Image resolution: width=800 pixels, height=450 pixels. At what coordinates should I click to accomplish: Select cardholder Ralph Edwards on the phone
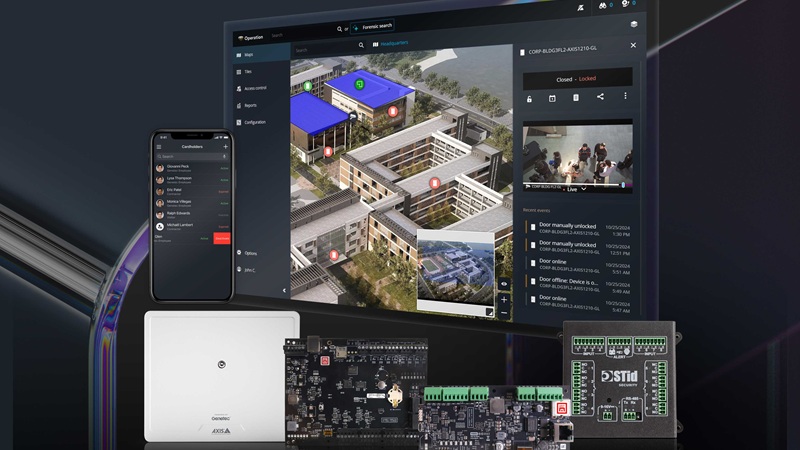[192, 215]
